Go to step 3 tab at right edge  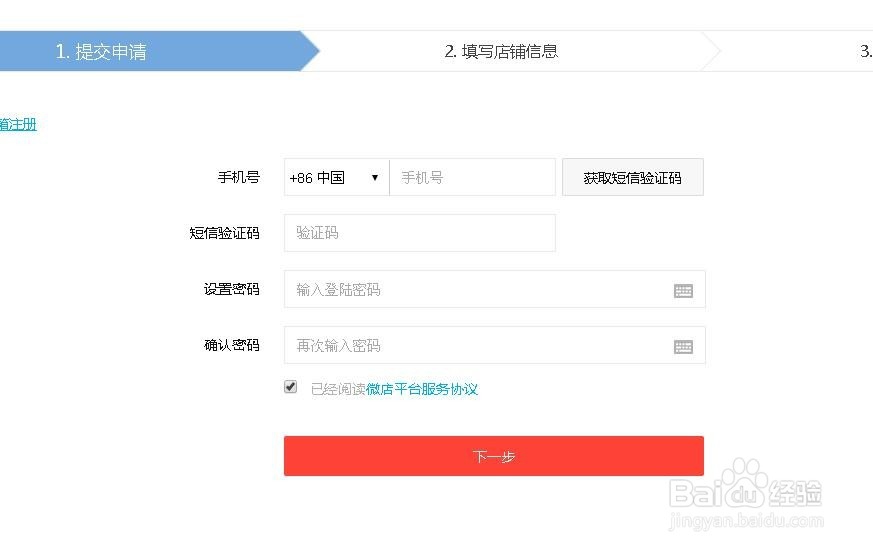pos(865,52)
